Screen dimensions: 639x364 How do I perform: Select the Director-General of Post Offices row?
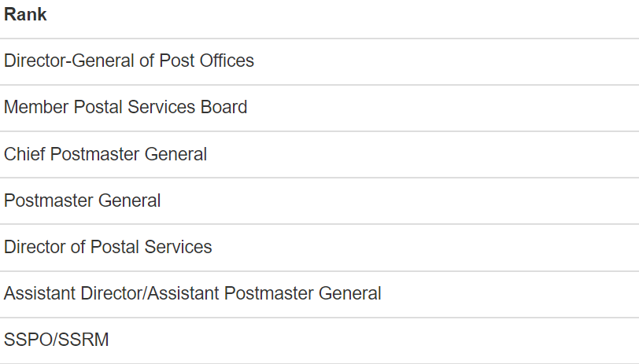[129, 61]
